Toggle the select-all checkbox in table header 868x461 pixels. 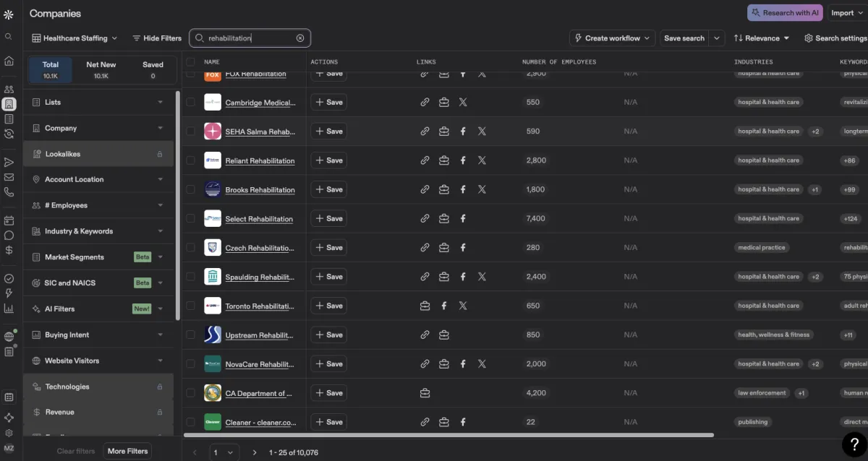(x=190, y=62)
